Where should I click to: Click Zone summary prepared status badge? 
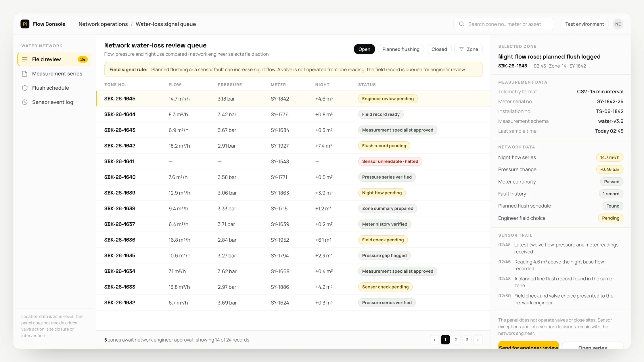click(388, 209)
